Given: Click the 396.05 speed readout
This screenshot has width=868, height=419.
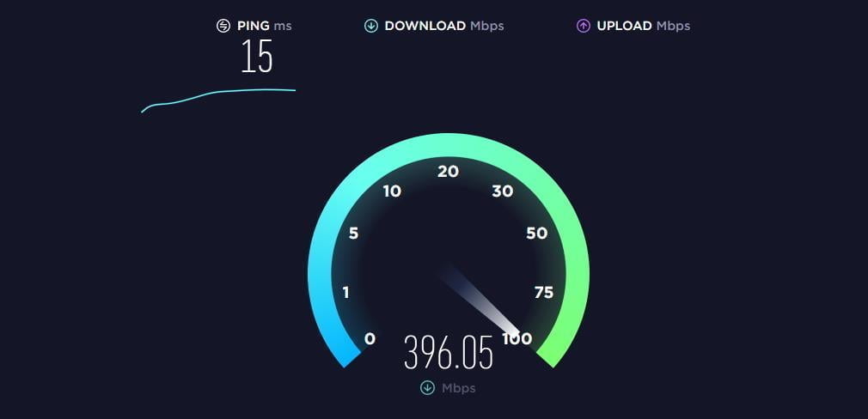Looking at the screenshot, I should [448, 353].
